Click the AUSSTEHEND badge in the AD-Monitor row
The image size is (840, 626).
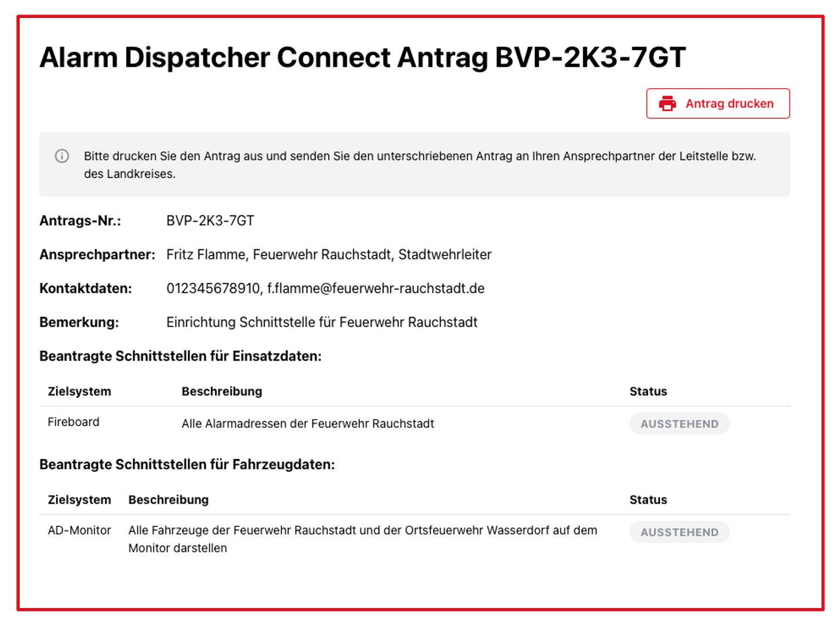679,532
